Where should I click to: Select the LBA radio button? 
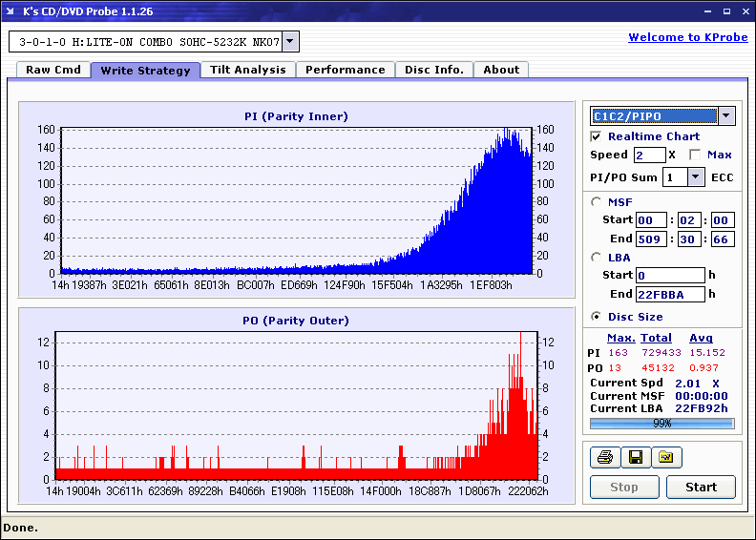pyautogui.click(x=596, y=258)
